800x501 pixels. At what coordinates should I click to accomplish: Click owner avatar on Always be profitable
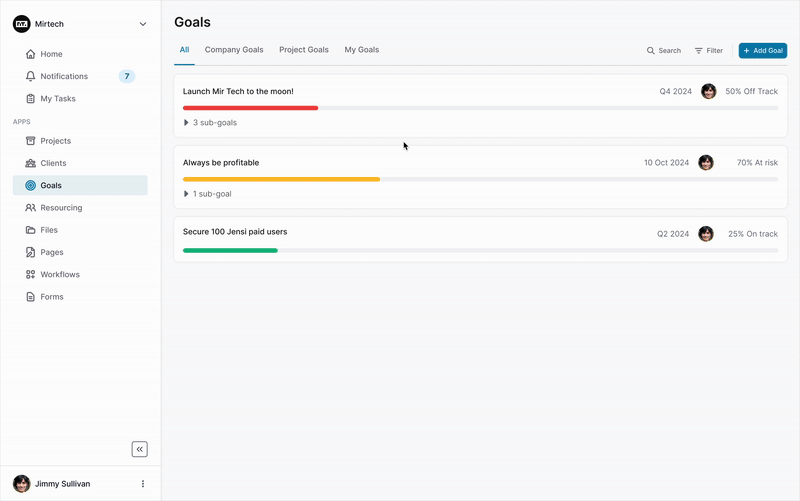[x=706, y=163]
